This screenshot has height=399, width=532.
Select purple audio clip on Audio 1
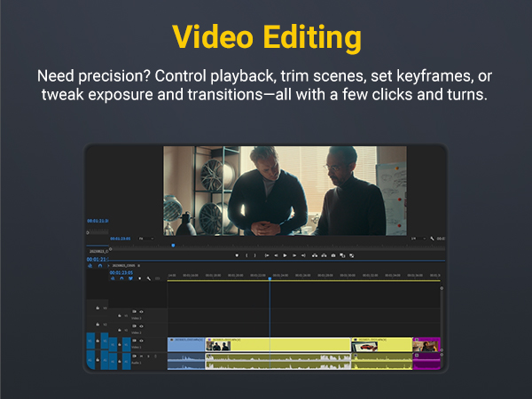[426, 361]
